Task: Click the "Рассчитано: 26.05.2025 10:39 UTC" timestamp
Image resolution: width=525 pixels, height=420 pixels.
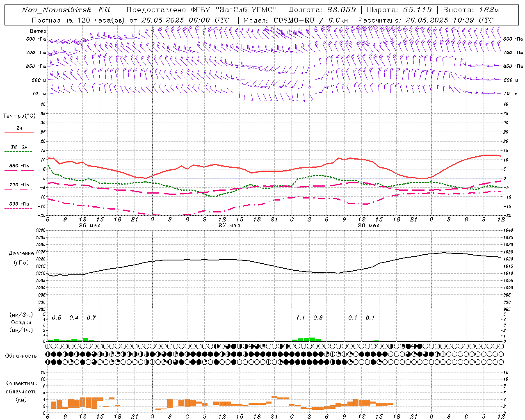Action: click(426, 20)
